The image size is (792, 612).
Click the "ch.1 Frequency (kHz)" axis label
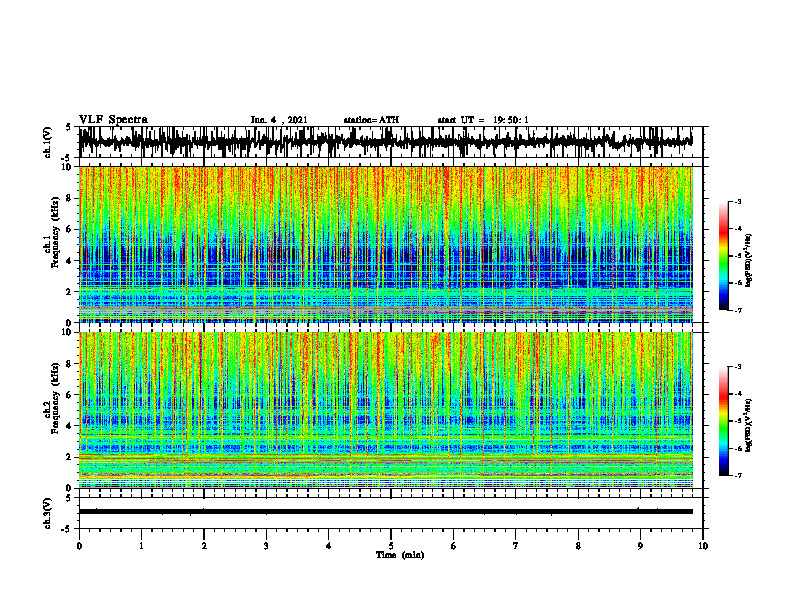(52, 232)
